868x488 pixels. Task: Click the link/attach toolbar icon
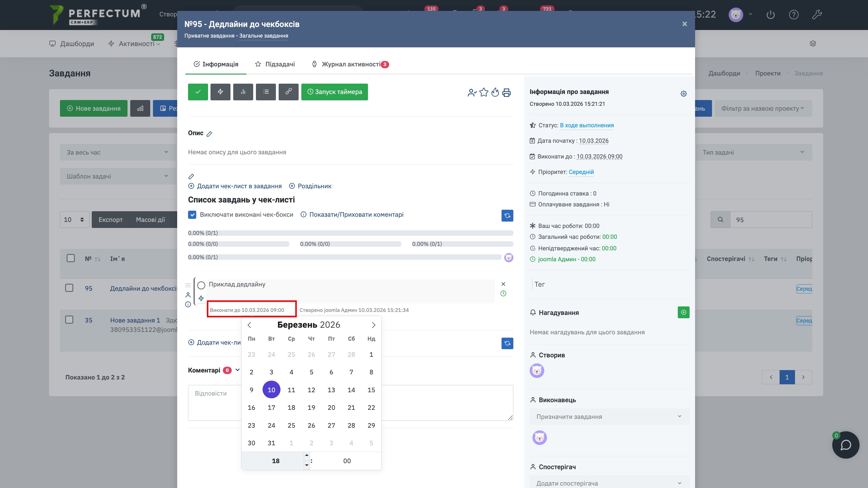pos(288,92)
